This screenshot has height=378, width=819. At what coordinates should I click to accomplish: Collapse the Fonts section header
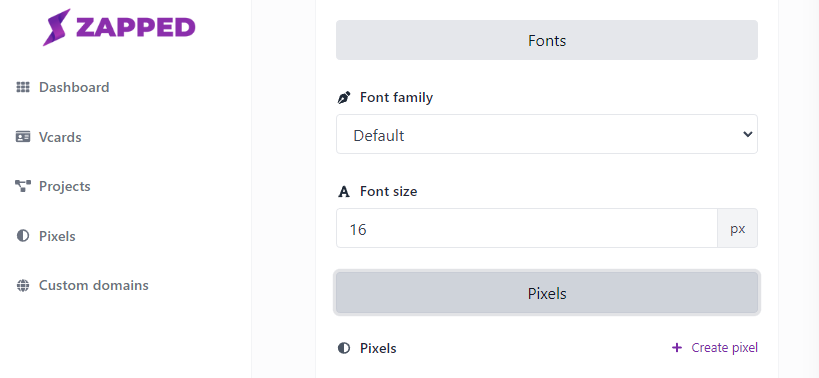(547, 40)
